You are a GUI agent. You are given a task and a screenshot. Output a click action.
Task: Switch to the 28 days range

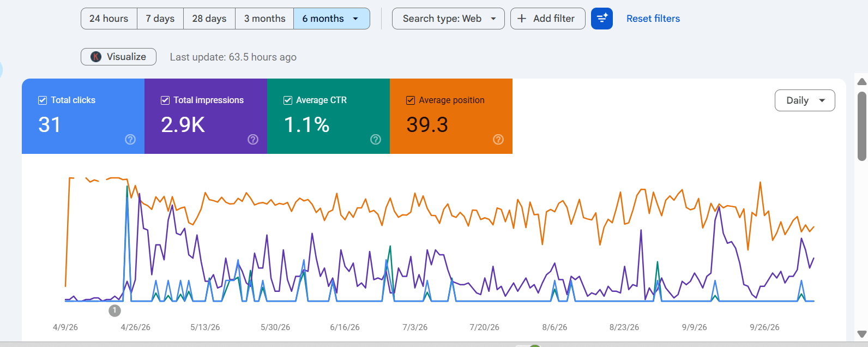pos(209,19)
